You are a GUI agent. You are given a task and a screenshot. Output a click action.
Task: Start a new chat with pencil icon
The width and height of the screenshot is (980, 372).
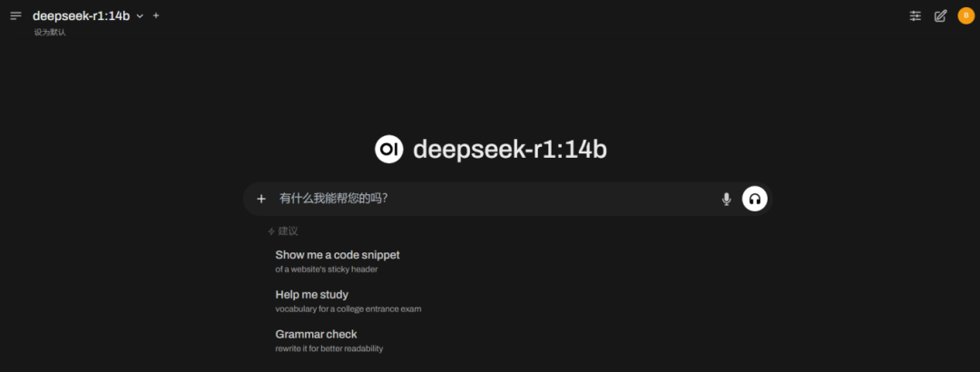pyautogui.click(x=940, y=16)
